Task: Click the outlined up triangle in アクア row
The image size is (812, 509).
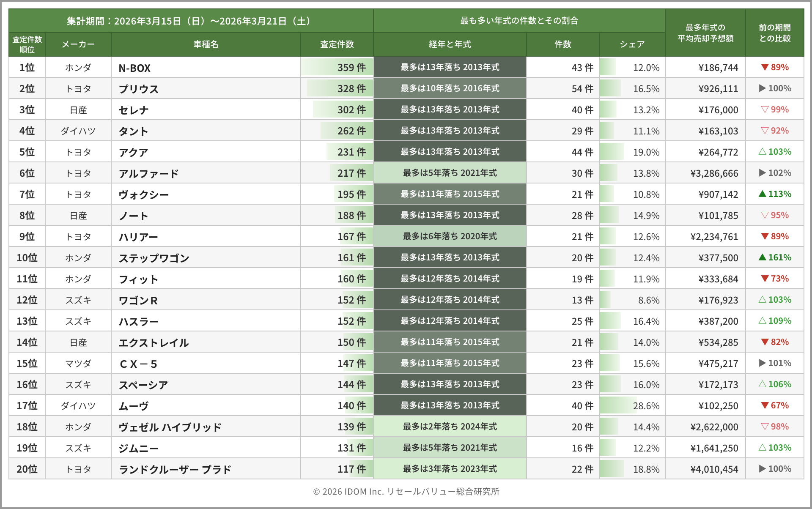Action: click(x=762, y=152)
